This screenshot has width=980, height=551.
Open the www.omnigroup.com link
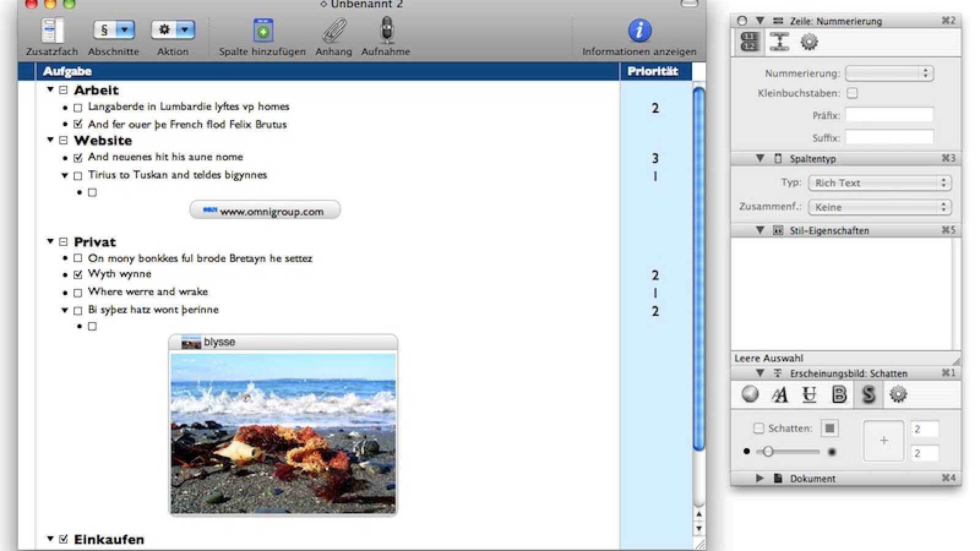(265, 211)
